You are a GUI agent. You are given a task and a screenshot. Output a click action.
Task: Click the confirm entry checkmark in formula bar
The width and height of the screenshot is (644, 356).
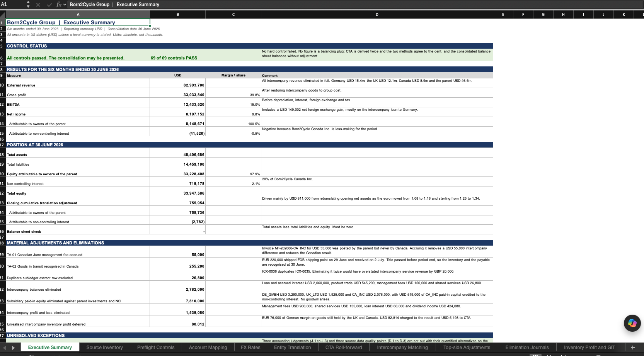[x=49, y=5]
